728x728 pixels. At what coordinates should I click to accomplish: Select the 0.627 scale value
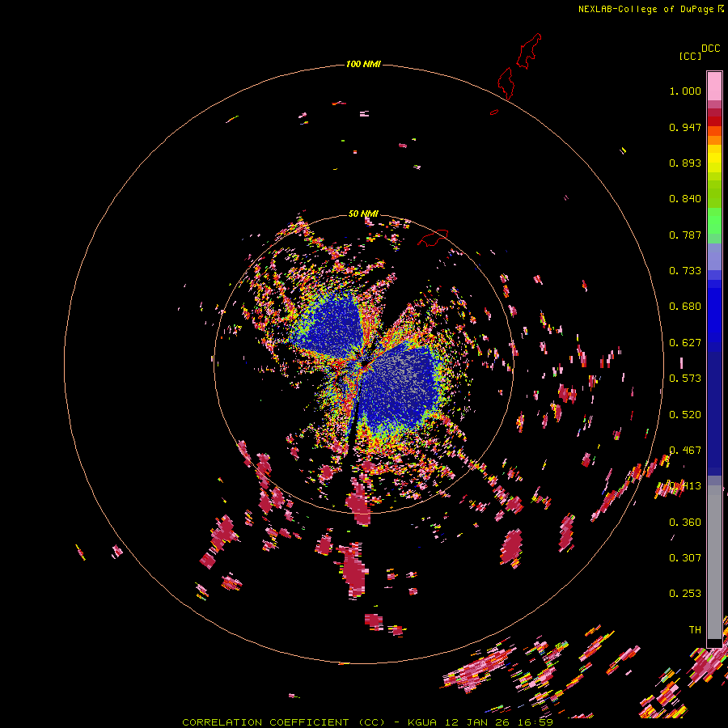(x=685, y=343)
